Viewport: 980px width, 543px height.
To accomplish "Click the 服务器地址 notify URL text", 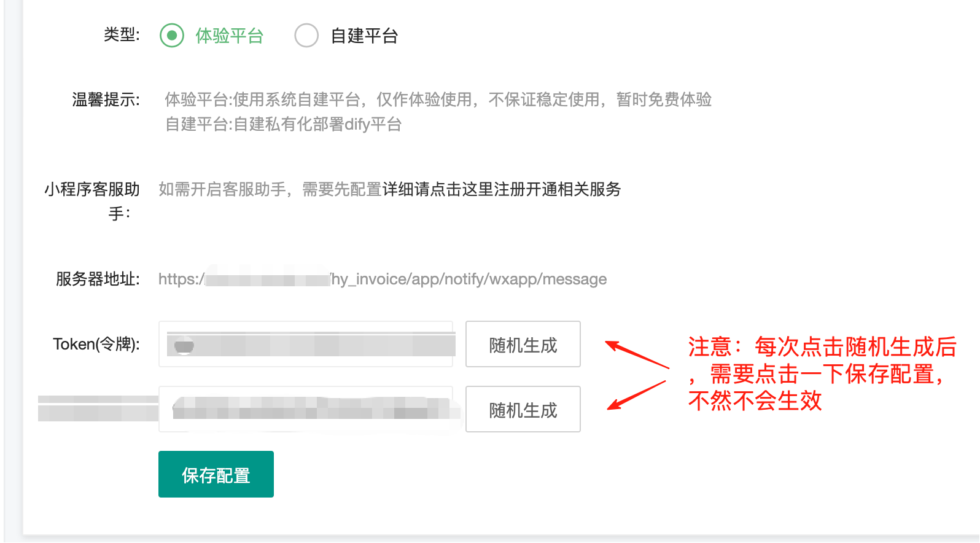I will coord(383,279).
